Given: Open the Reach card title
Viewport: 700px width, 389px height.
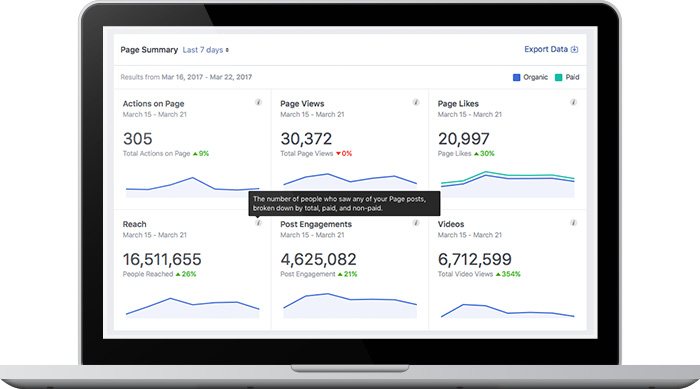Looking at the screenshot, I should pyautogui.click(x=134, y=224).
